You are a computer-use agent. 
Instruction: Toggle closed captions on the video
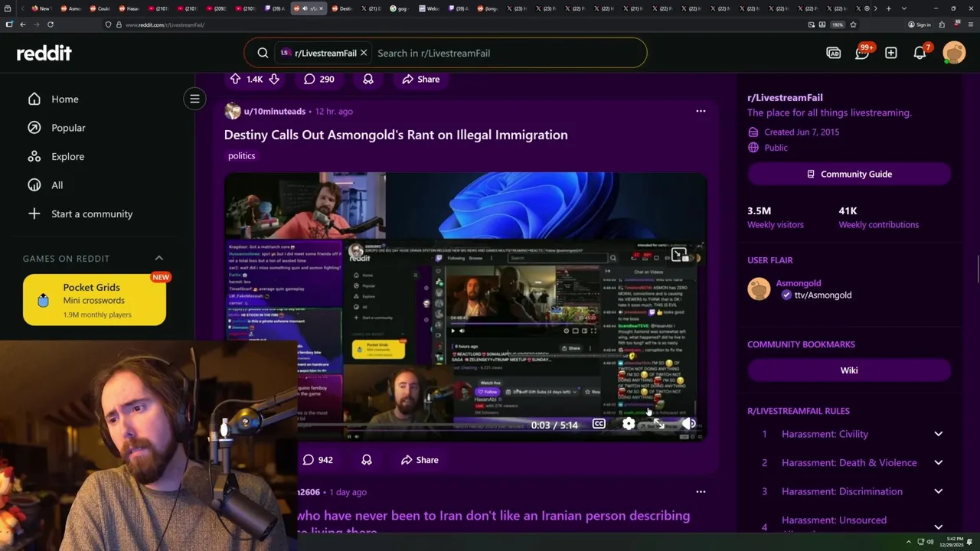tap(599, 424)
